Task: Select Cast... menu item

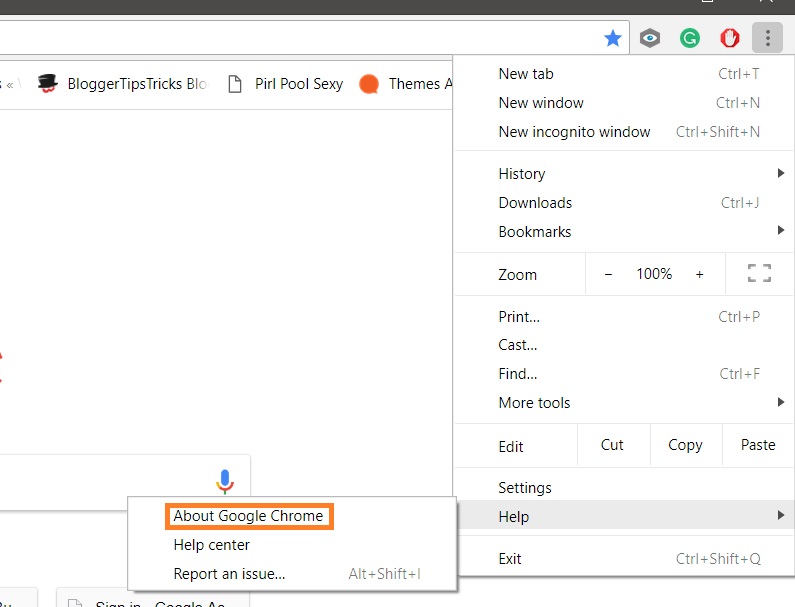Action: [x=624, y=345]
